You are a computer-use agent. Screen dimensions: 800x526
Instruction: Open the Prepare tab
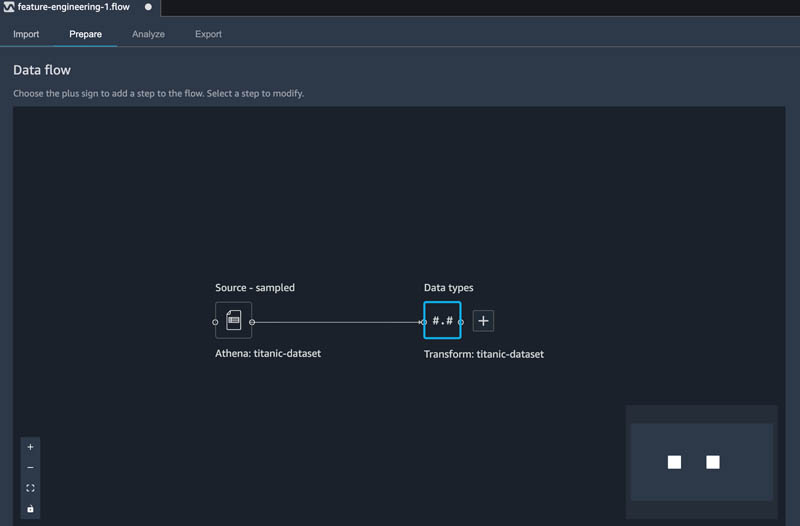tap(85, 34)
